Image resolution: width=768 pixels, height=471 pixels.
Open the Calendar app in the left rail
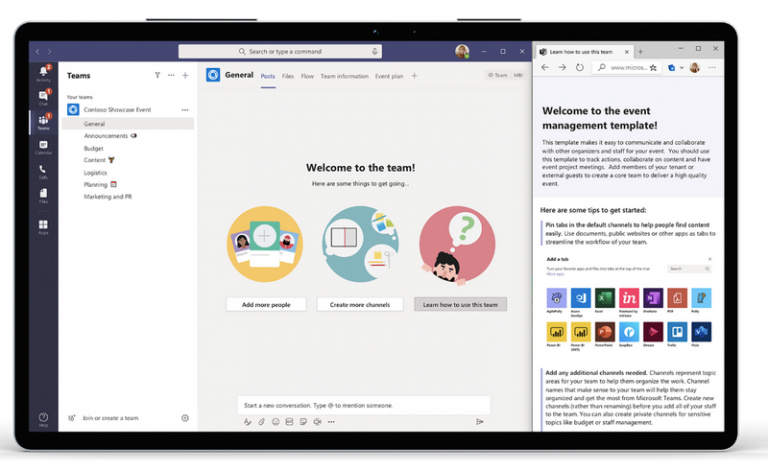43,147
